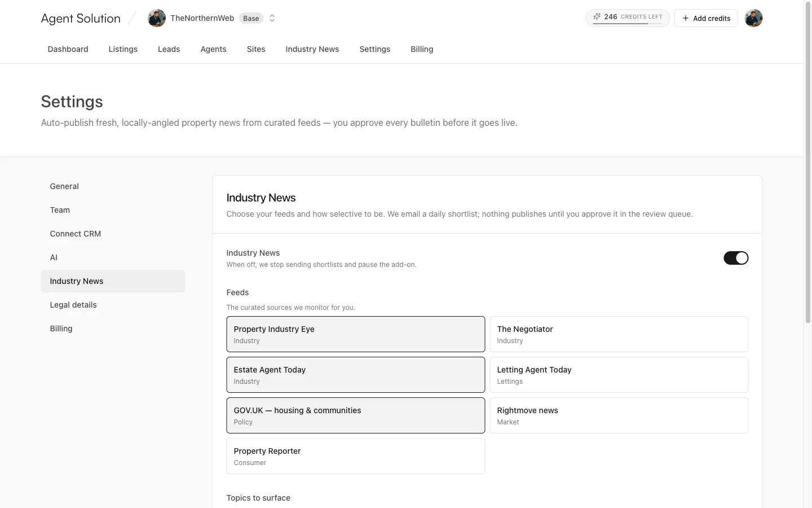Image resolution: width=812 pixels, height=508 pixels.
Task: Select the Property Reporter feed
Action: pyautogui.click(x=356, y=456)
